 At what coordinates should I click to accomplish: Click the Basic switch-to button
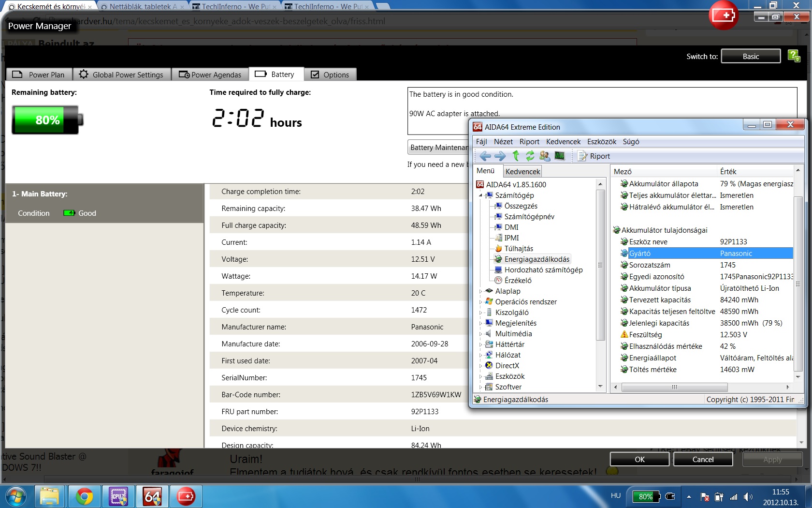pos(751,56)
